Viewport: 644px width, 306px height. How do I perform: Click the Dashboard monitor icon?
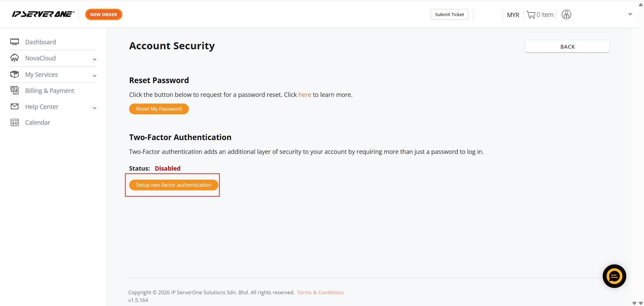(x=14, y=42)
